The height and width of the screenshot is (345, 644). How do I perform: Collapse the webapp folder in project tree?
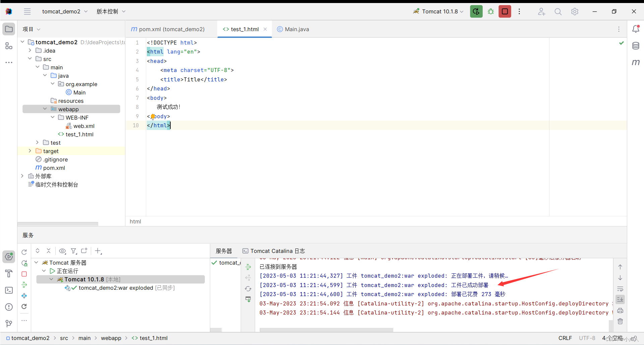[45, 109]
